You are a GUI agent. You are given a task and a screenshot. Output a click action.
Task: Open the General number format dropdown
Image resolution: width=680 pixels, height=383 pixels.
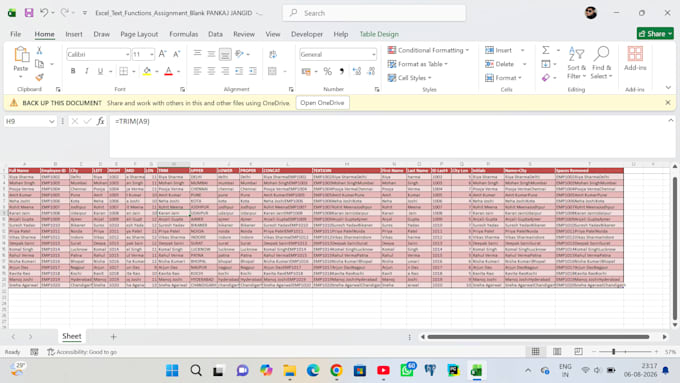tap(373, 55)
